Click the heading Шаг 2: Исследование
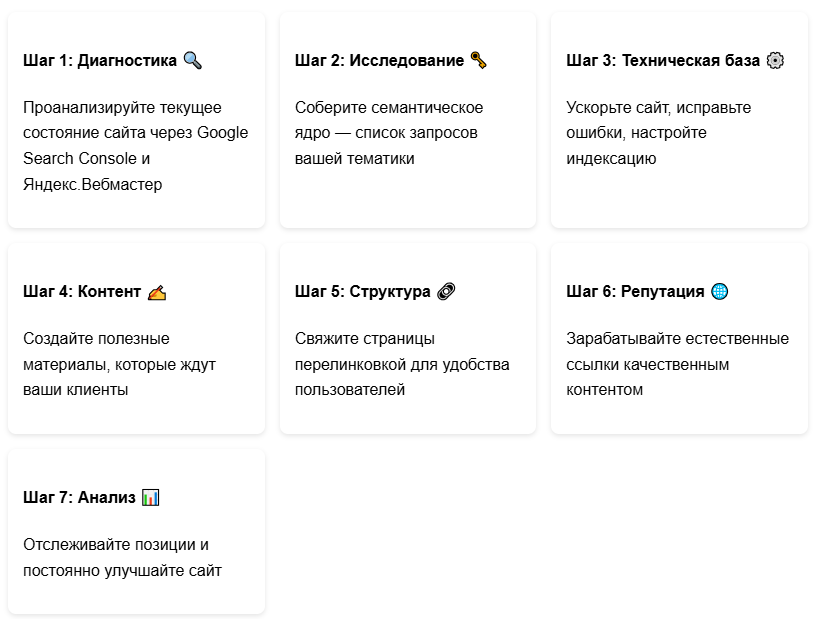This screenshot has height=619, width=815. coord(379,60)
